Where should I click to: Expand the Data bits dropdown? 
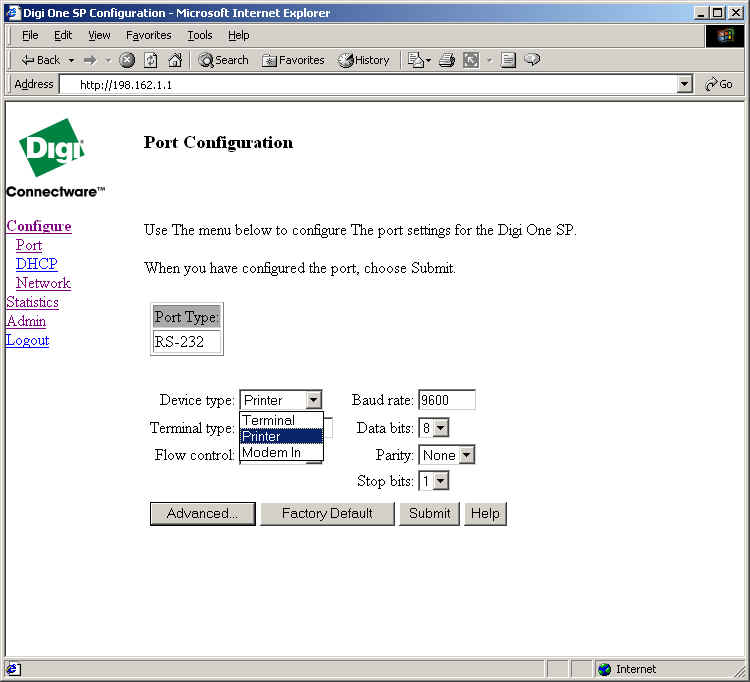[434, 428]
